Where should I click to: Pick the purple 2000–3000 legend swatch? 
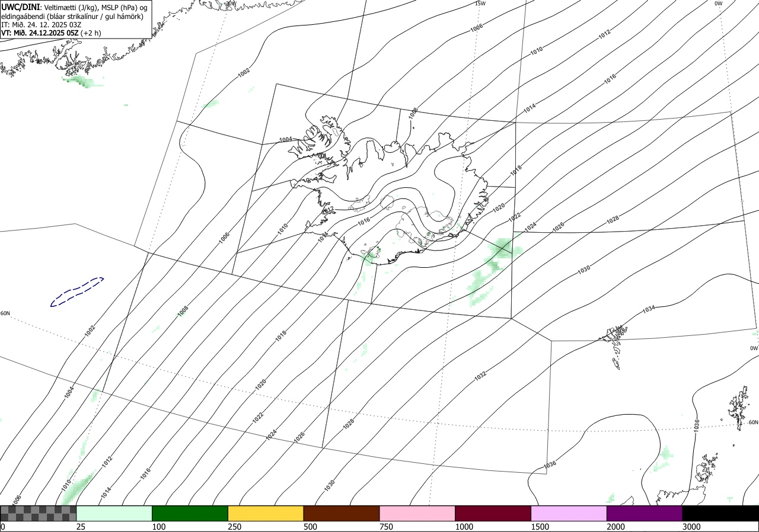click(645, 513)
